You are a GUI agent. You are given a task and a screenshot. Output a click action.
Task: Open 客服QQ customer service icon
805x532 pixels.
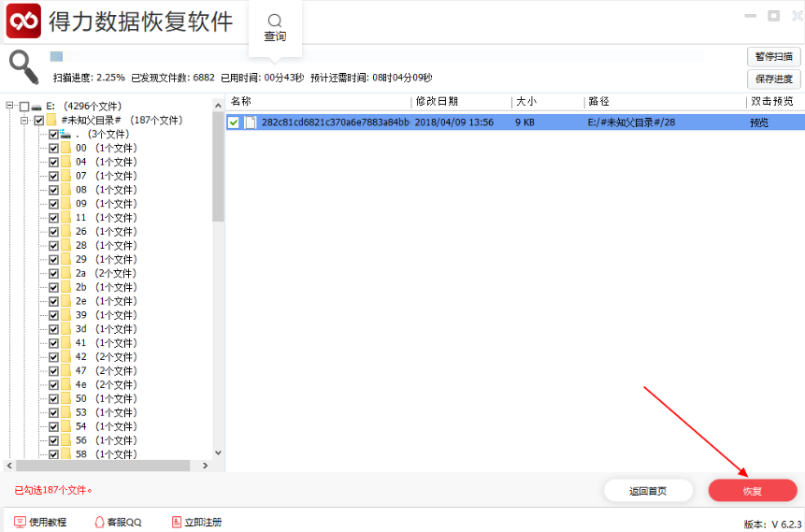tap(99, 522)
